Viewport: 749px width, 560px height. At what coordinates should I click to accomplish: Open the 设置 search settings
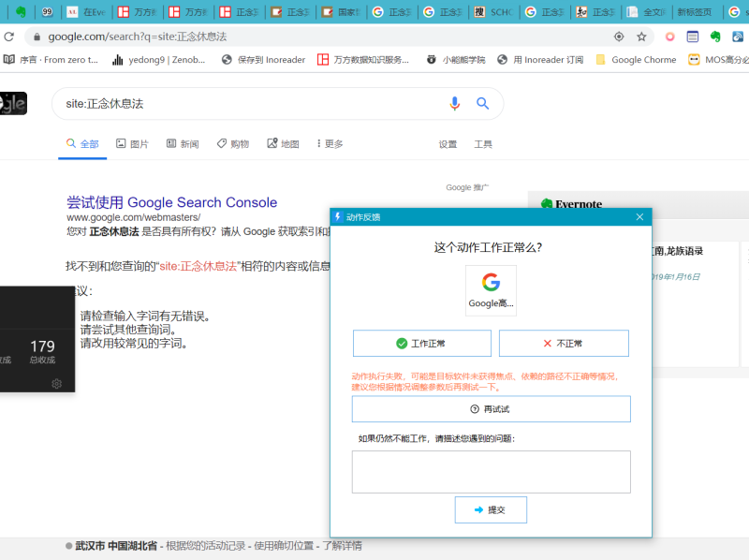pyautogui.click(x=448, y=144)
